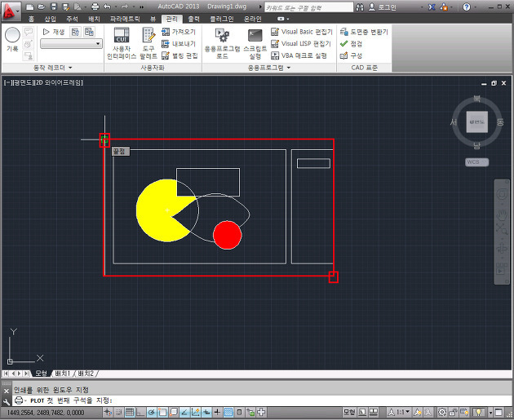This screenshot has height=420, width=514.
Task: Click the command line input field
Action: [262, 400]
